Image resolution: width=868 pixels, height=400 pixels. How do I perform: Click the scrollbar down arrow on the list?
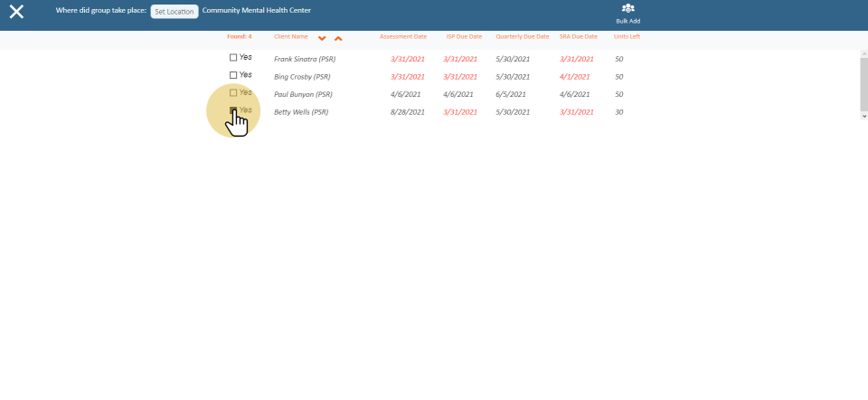click(863, 116)
